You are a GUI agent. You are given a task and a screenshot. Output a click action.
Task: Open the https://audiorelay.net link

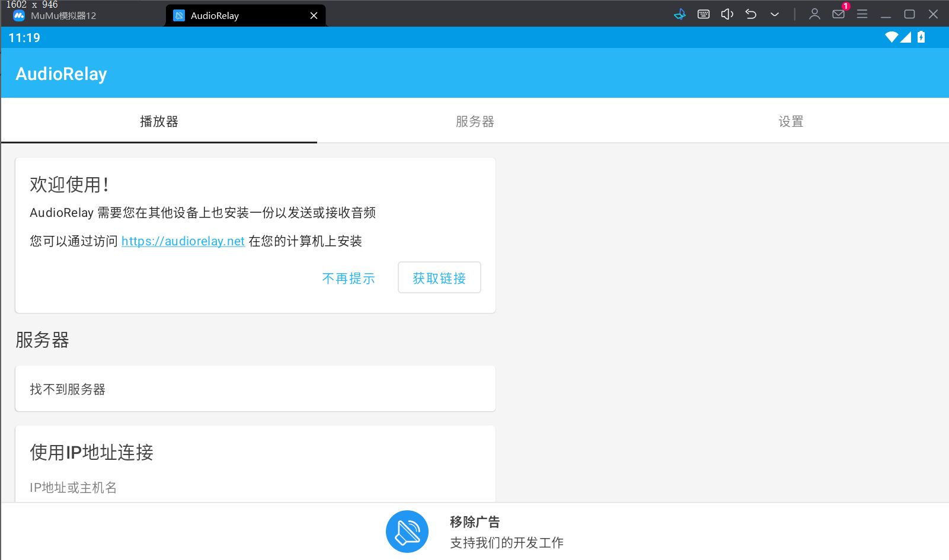(183, 241)
